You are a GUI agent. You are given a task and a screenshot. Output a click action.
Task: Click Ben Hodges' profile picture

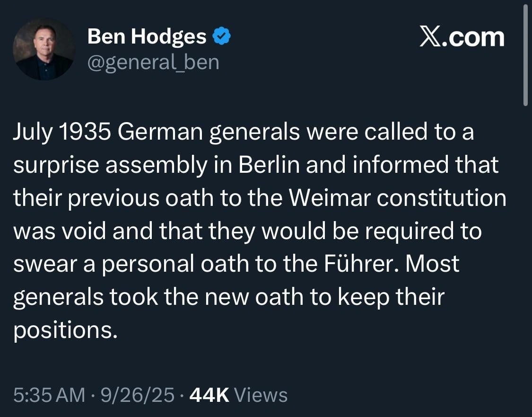click(x=44, y=49)
